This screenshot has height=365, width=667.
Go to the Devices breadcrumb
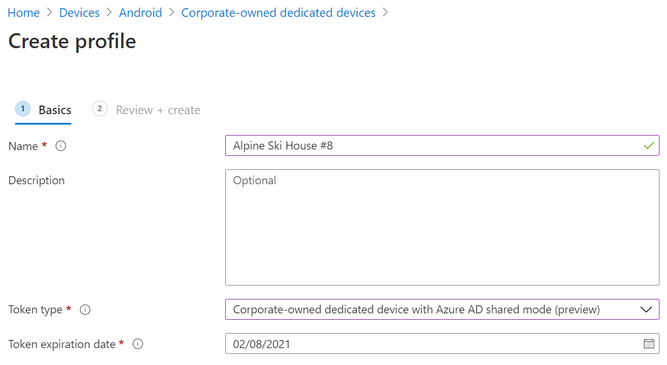(x=79, y=13)
